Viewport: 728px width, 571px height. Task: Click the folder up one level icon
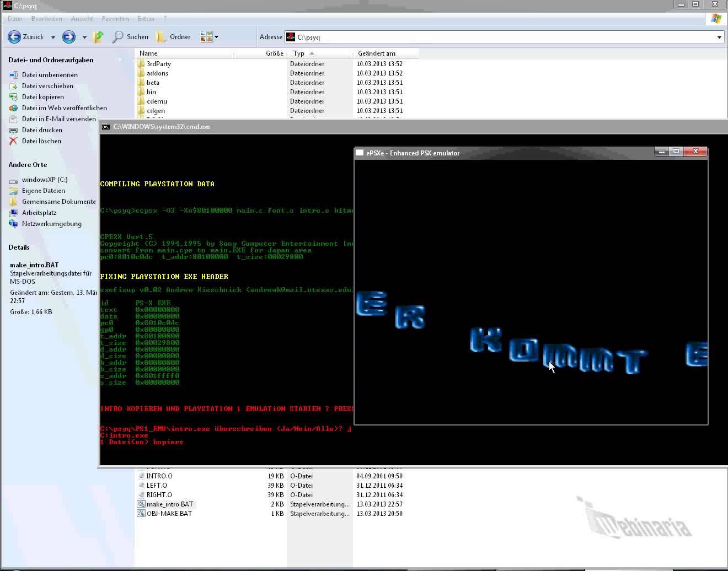[98, 37]
